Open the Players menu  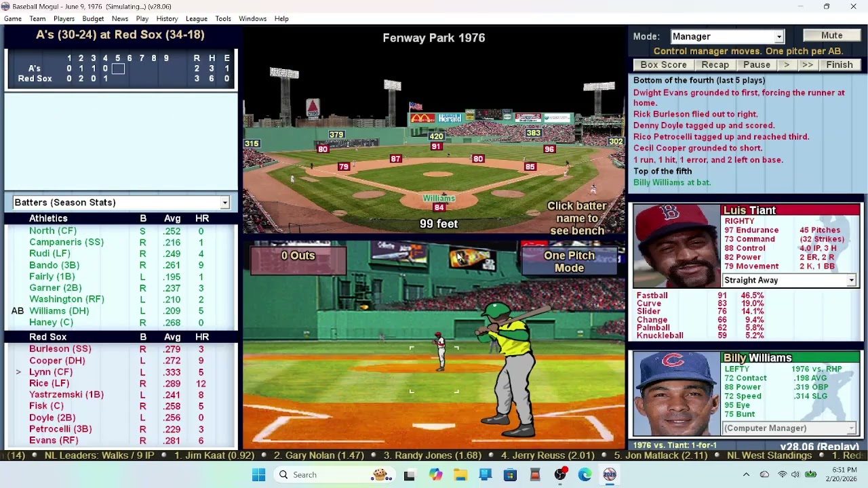pos(64,19)
